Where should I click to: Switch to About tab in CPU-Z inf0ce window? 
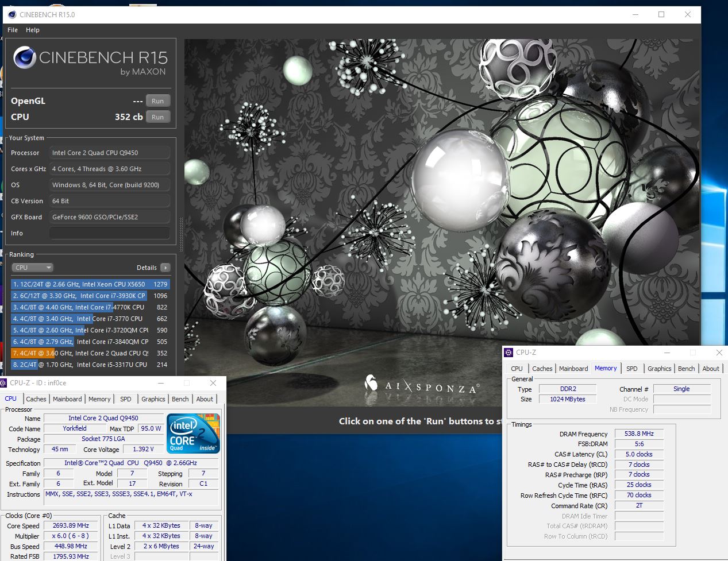pyautogui.click(x=205, y=399)
